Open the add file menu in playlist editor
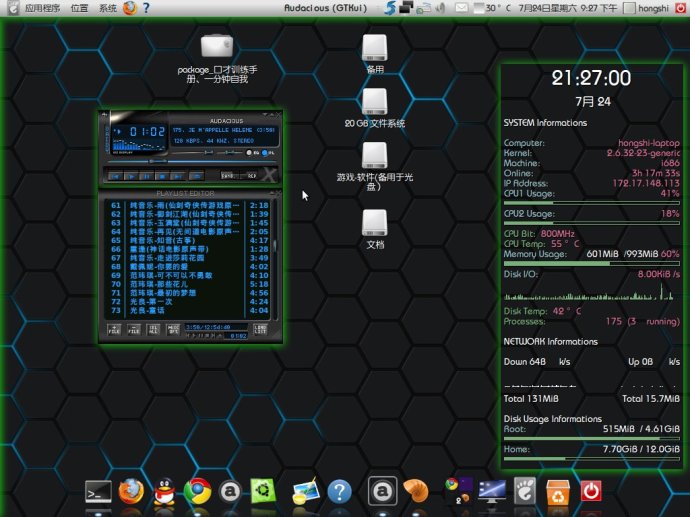 [114, 329]
